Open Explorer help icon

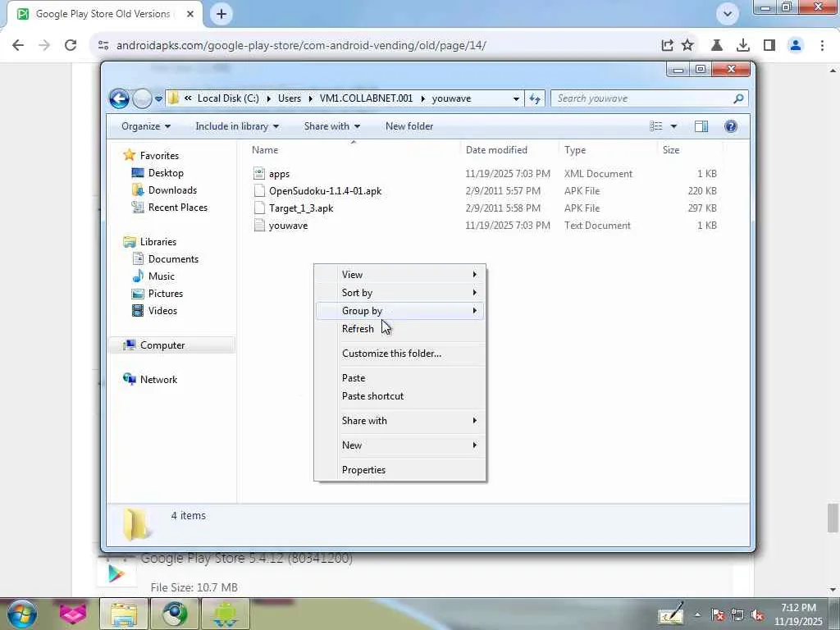731,126
